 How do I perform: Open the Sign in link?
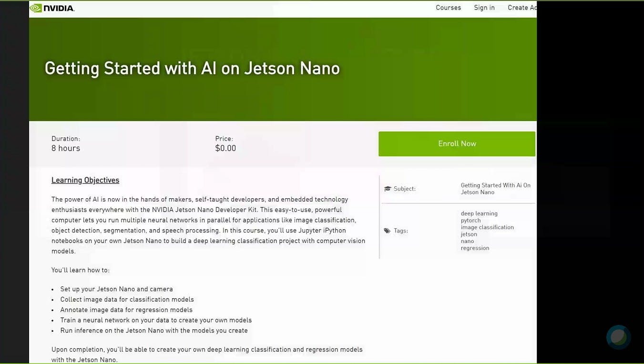pyautogui.click(x=484, y=8)
